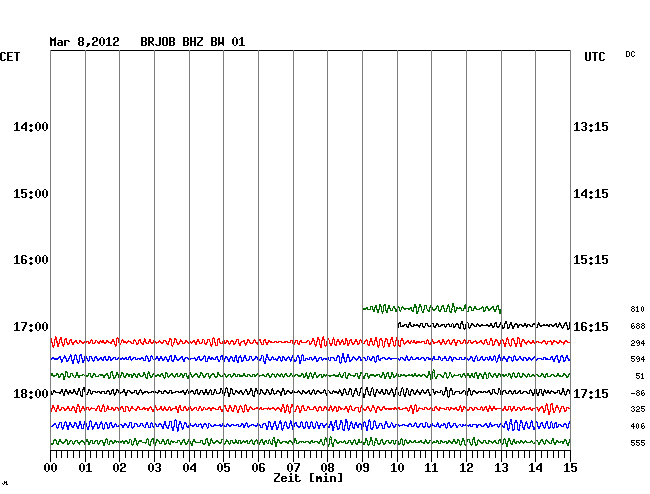Click the UTC timezone label
The height and width of the screenshot is (494, 650).
coord(594,57)
